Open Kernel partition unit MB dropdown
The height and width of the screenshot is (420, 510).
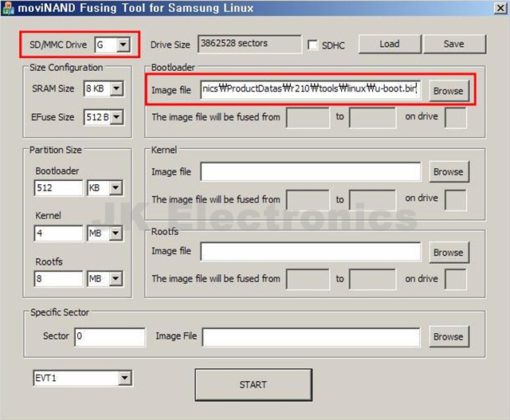tap(116, 234)
